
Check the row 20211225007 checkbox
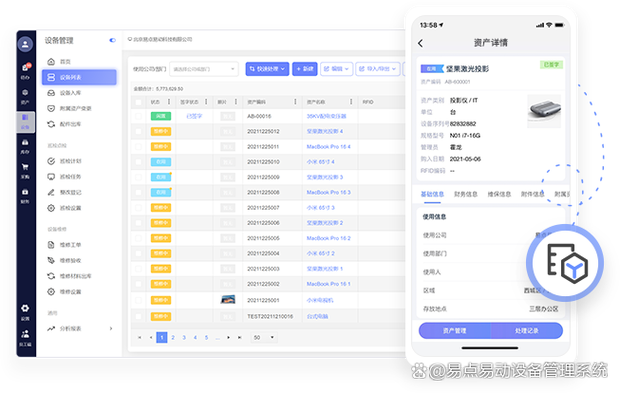[138, 208]
